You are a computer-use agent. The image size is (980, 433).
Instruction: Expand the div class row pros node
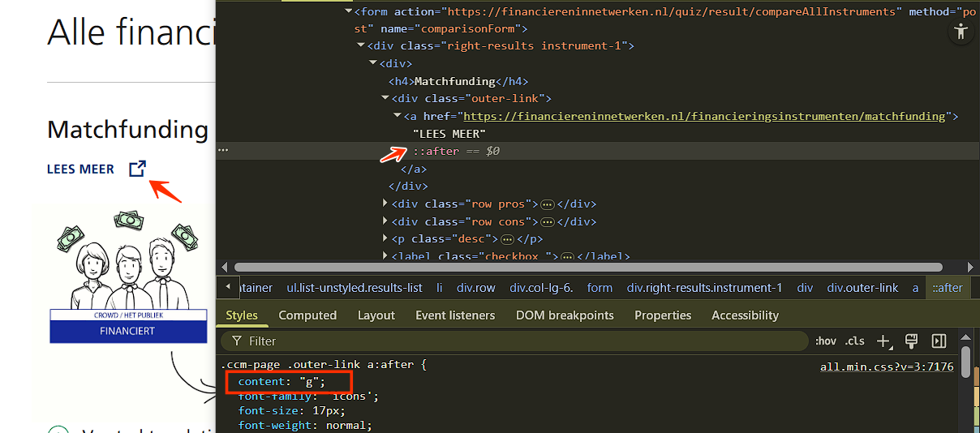[385, 204]
